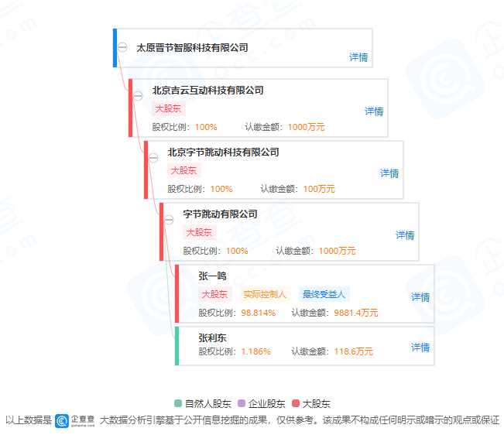The image size is (504, 435).
Task: Collapse the 太原晋节智服科技有限公司 node
Action: pos(122,47)
